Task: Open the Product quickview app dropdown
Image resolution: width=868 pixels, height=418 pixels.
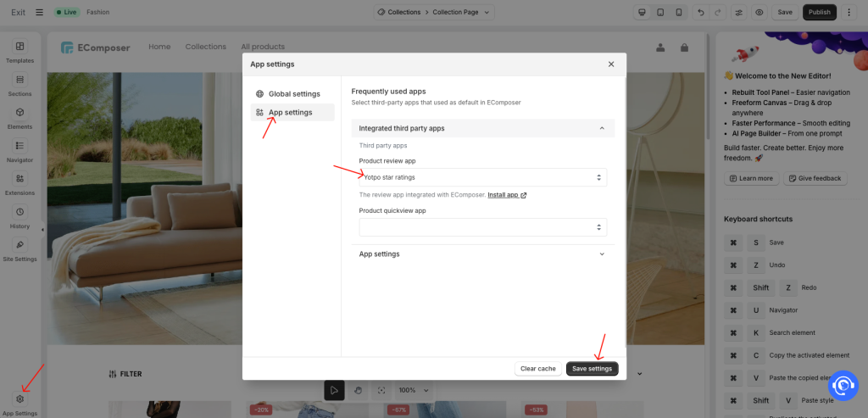Action: pos(482,227)
